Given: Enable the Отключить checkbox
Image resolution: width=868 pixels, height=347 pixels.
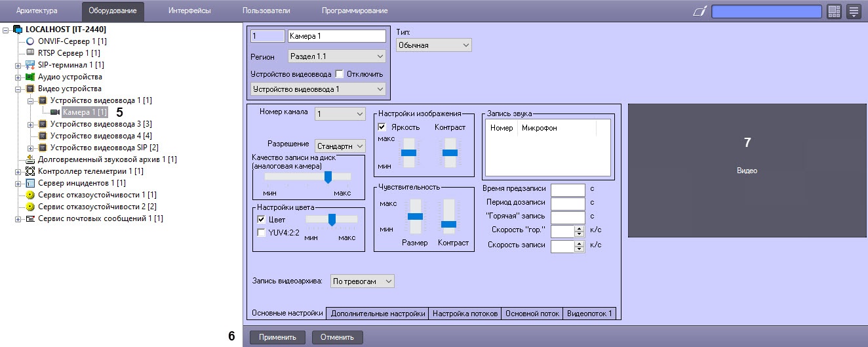Looking at the screenshot, I should (x=339, y=74).
